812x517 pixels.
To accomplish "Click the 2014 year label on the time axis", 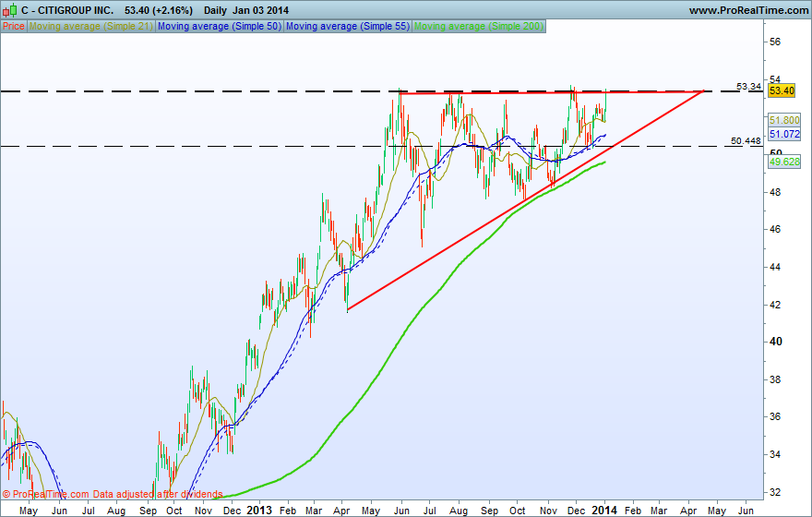I will [603, 511].
